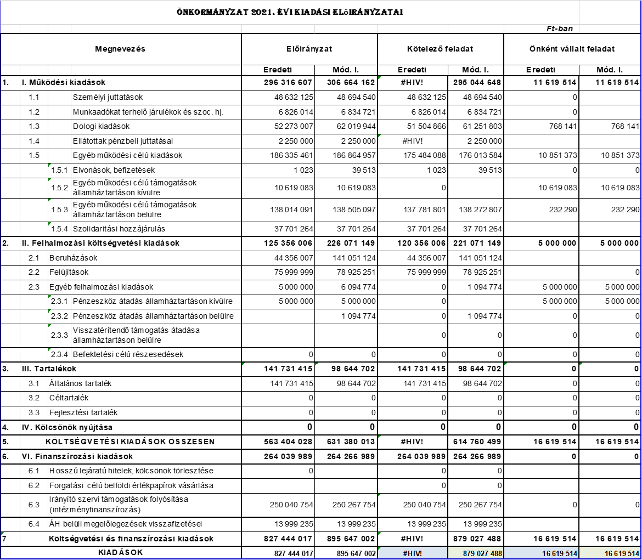Select Irányító szervi támogatások folyósítása label
Viewport: 642px width, 560px height.
[119, 504]
